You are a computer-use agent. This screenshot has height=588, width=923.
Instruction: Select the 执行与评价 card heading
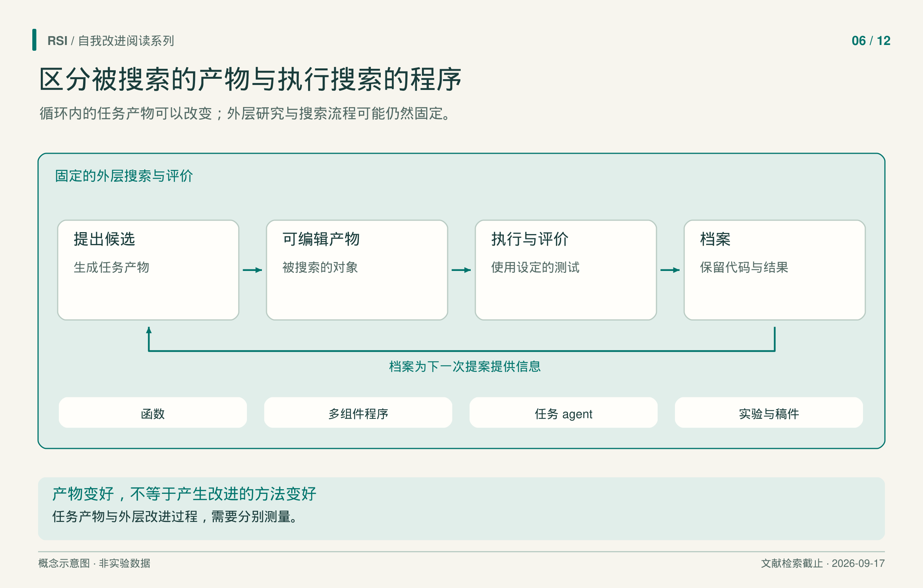(x=530, y=239)
